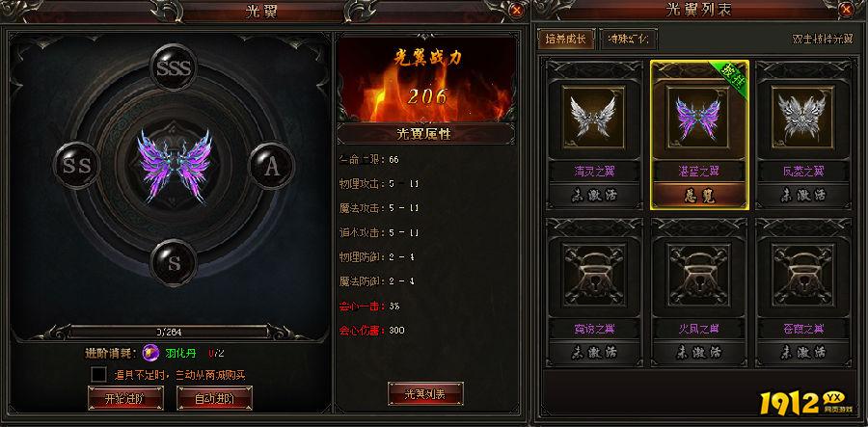
Task: Click the 总览 button under 湛蓝之翼
Action: [699, 196]
